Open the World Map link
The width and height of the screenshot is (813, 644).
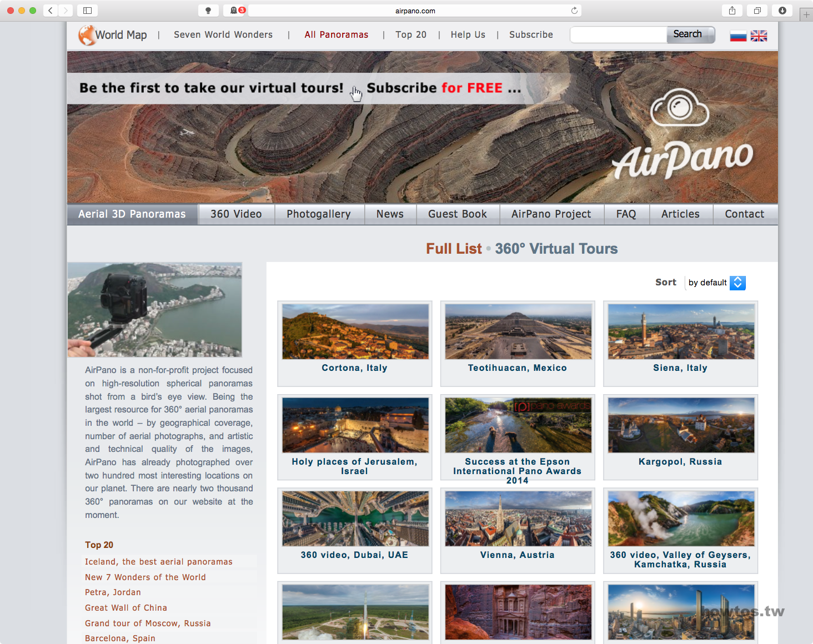click(x=121, y=35)
